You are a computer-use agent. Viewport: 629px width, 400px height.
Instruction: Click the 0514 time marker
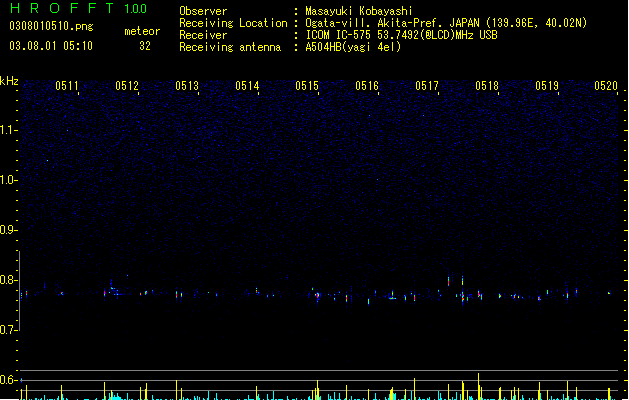pos(247,86)
